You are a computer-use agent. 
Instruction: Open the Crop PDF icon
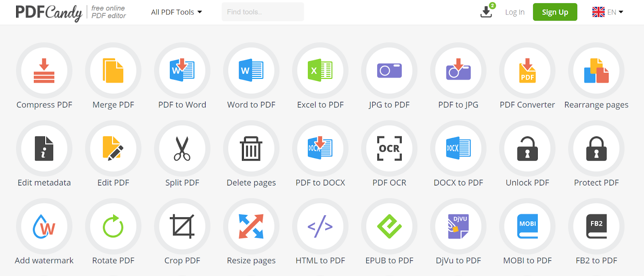click(182, 227)
